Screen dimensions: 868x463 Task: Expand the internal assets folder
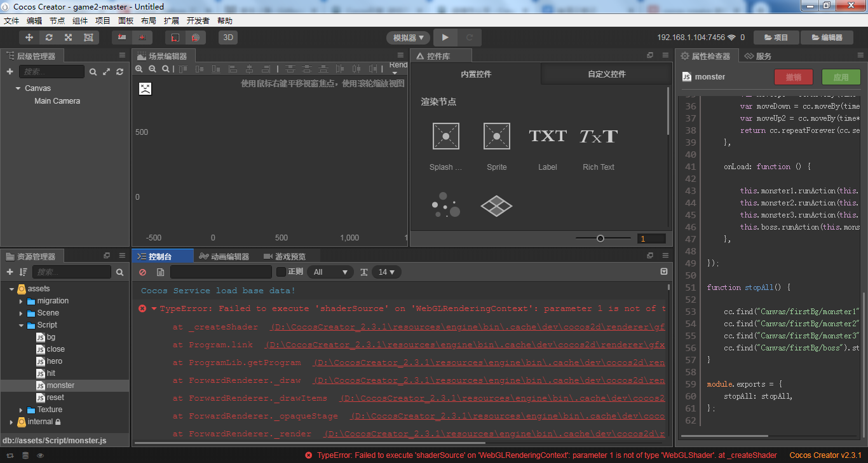coord(11,422)
